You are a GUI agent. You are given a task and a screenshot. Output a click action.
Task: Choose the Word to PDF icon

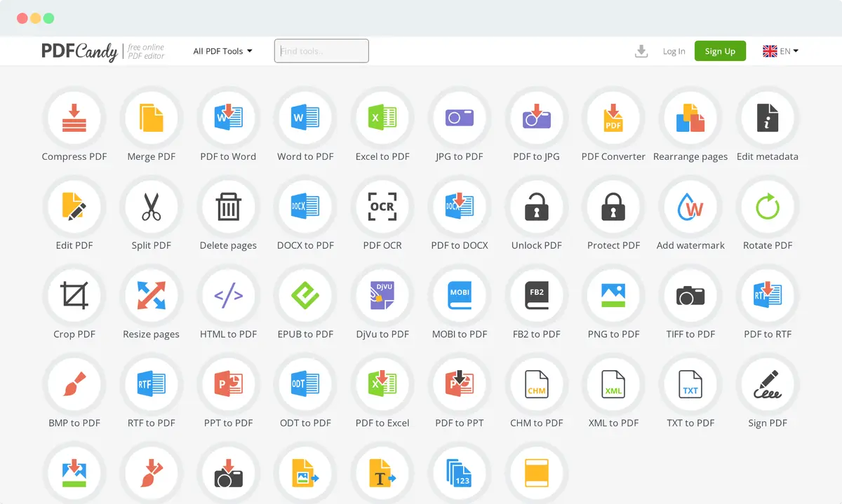(x=305, y=118)
